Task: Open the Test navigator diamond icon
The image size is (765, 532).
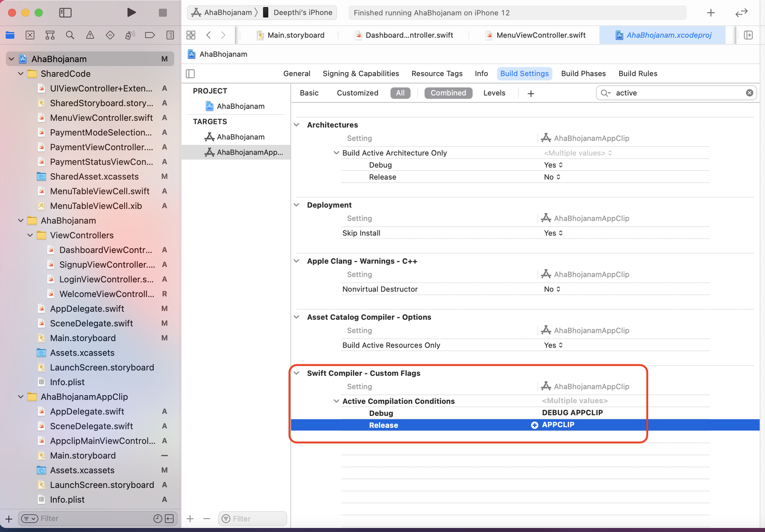Action: pyautogui.click(x=110, y=35)
